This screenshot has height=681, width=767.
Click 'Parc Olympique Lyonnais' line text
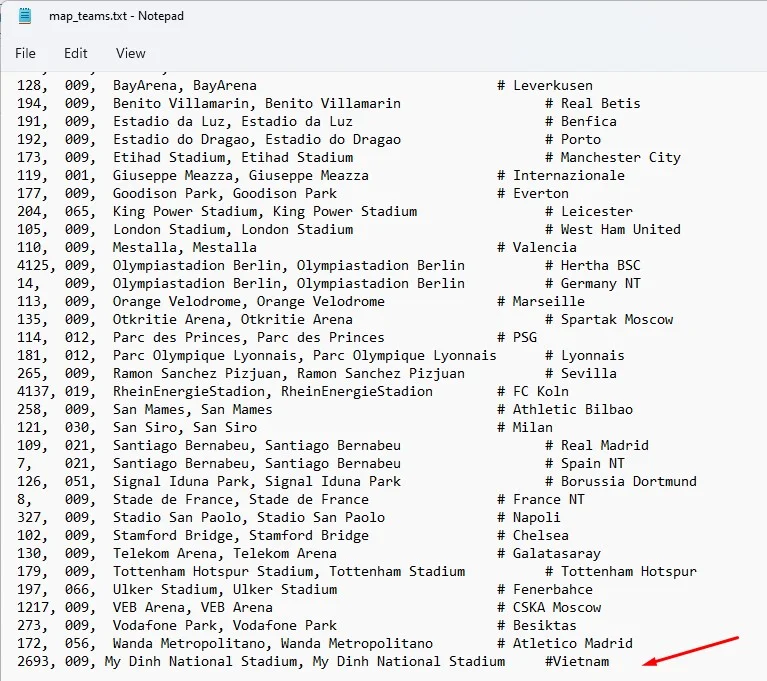305,356
